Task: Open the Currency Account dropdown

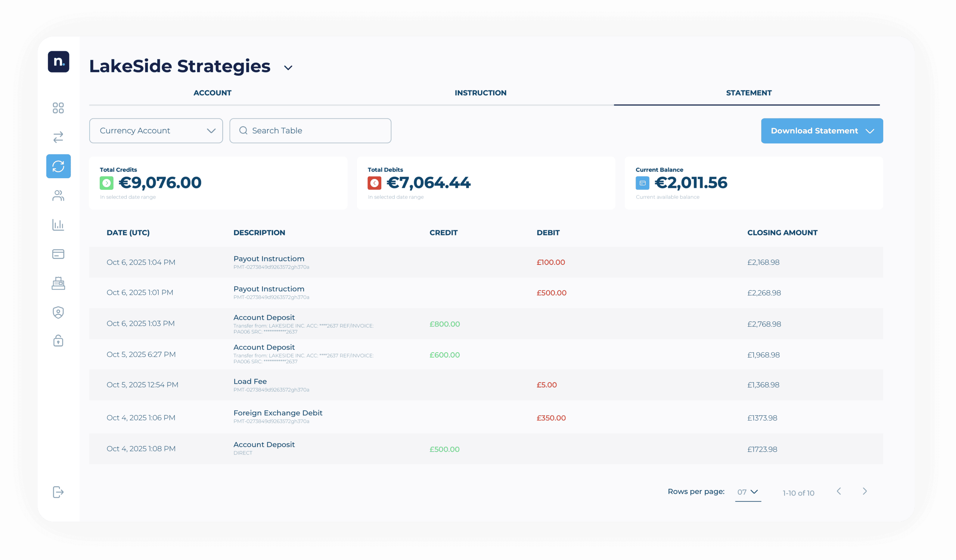Action: tap(156, 130)
